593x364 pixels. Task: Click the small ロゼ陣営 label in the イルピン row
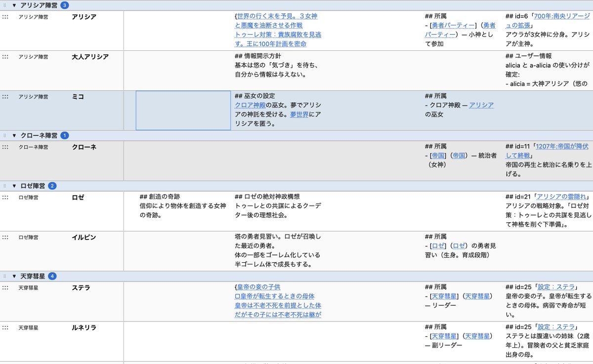coord(28,238)
